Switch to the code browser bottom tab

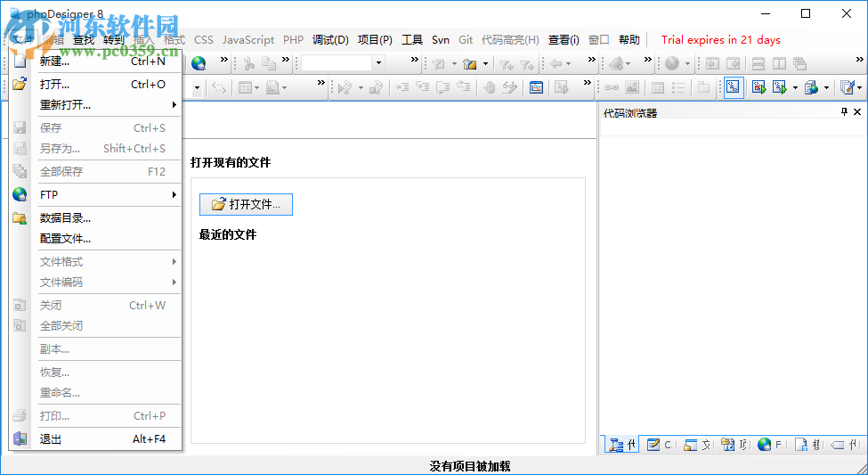(x=621, y=445)
